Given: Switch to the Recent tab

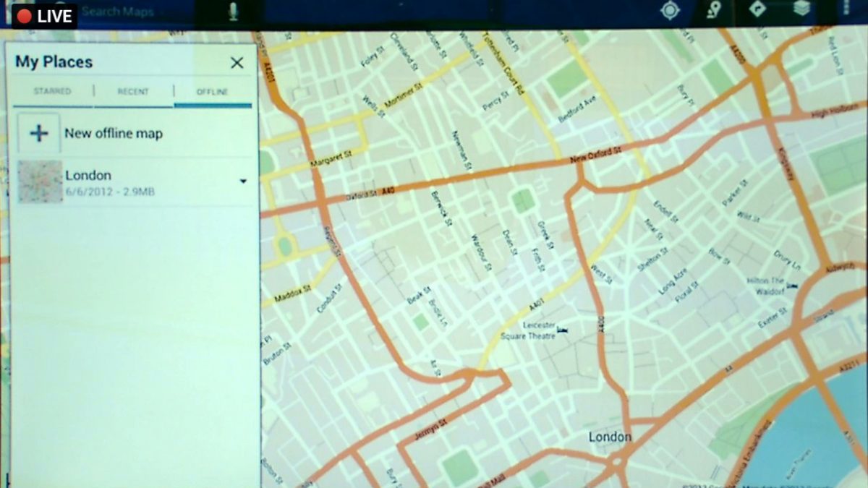Looking at the screenshot, I should click(133, 92).
